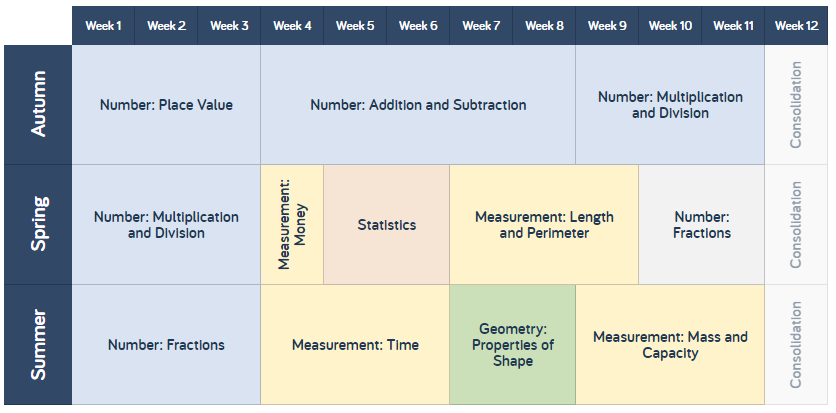
Task: Open the Number: Addition and Subtraction block
Action: tap(418, 104)
